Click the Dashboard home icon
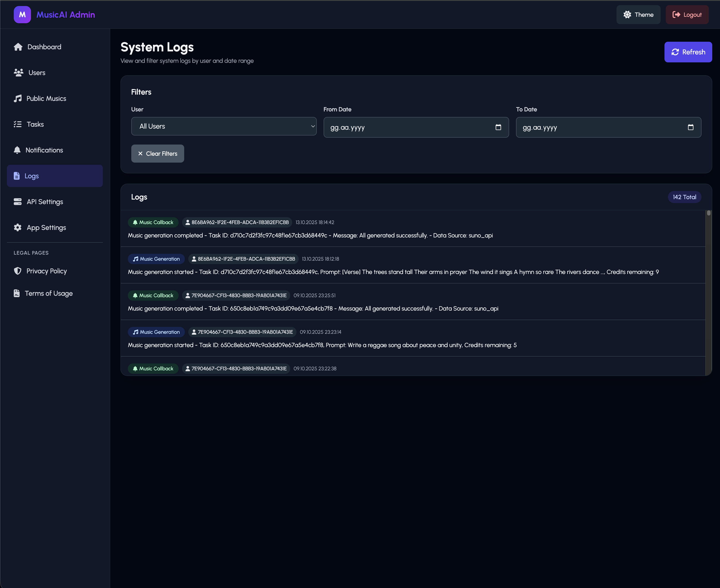 pos(18,47)
